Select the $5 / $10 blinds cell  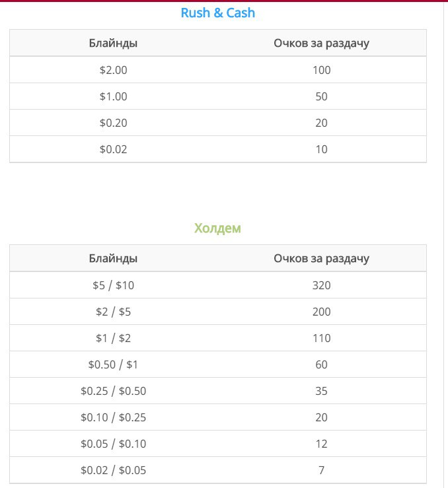pos(113,285)
